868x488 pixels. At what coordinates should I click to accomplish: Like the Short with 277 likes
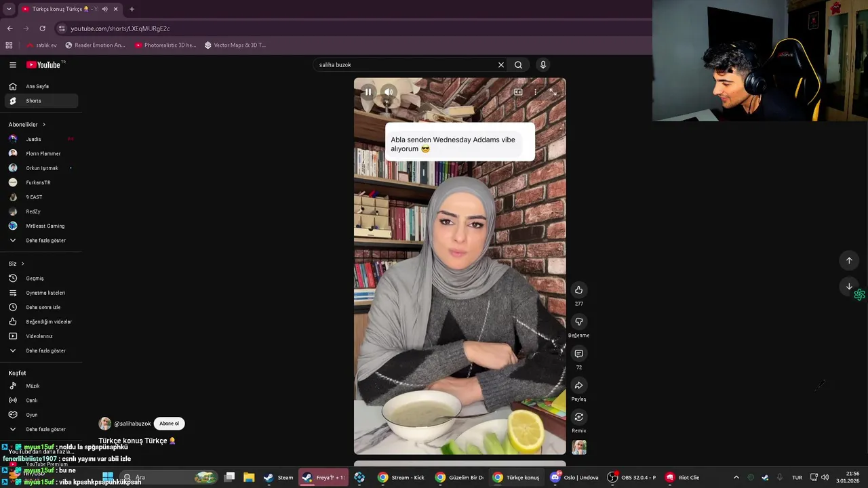click(578, 289)
